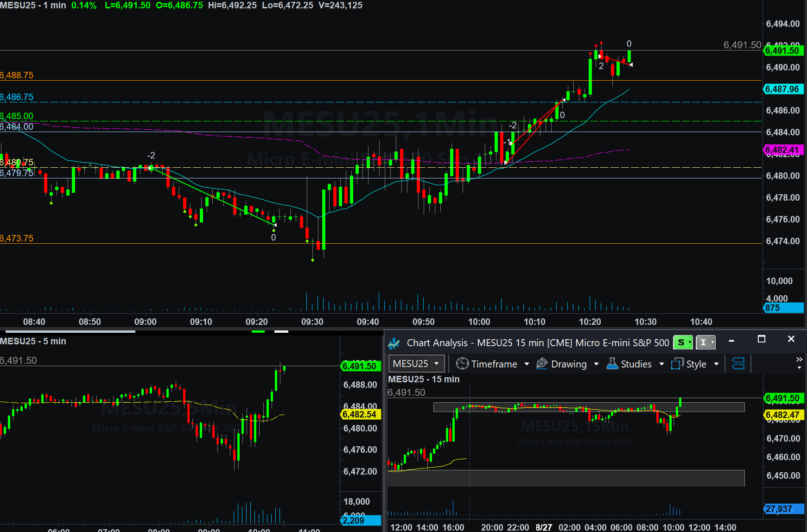Expand the Studies dropdown arrow
Viewport: 807px width, 532px height.
tap(661, 364)
